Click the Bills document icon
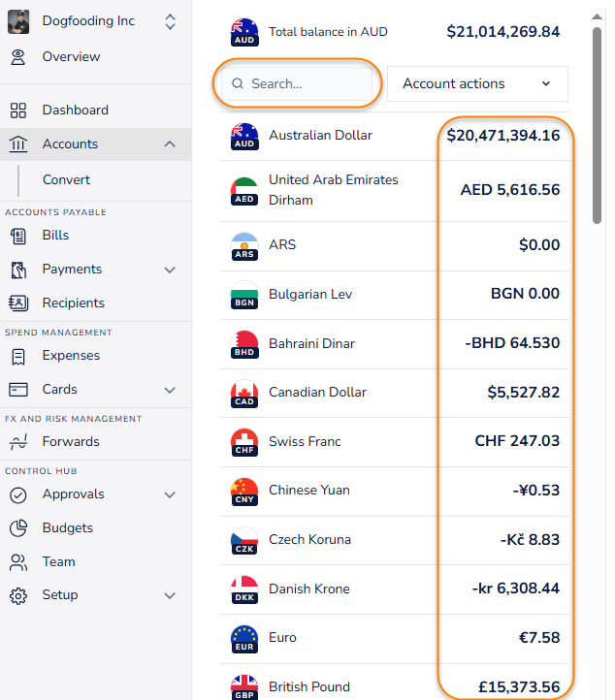This screenshot has height=700, width=615. 18,236
